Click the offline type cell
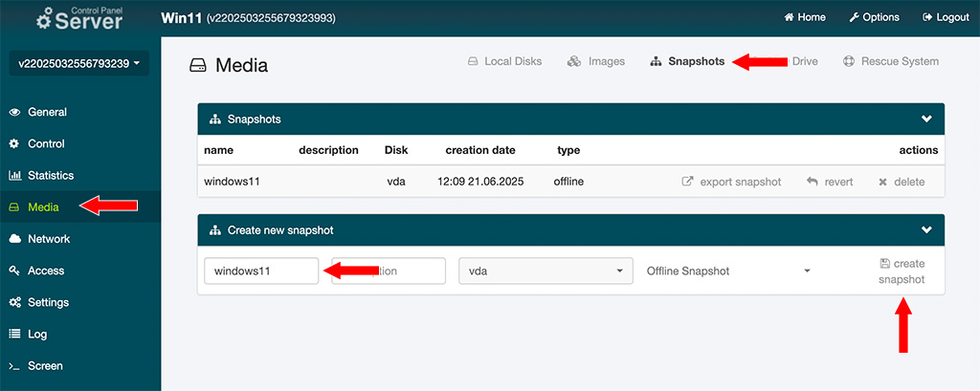 click(x=568, y=182)
